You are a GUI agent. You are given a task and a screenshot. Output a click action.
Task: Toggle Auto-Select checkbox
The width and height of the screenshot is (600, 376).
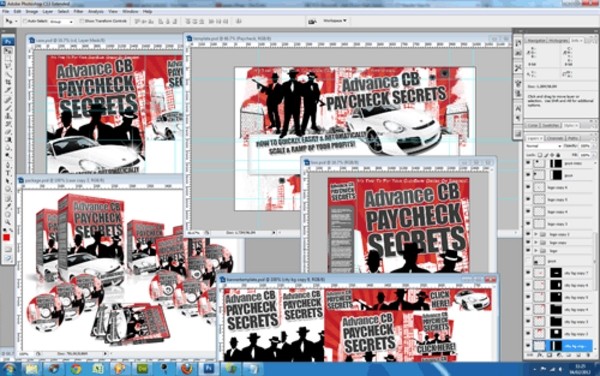pyautogui.click(x=25, y=21)
